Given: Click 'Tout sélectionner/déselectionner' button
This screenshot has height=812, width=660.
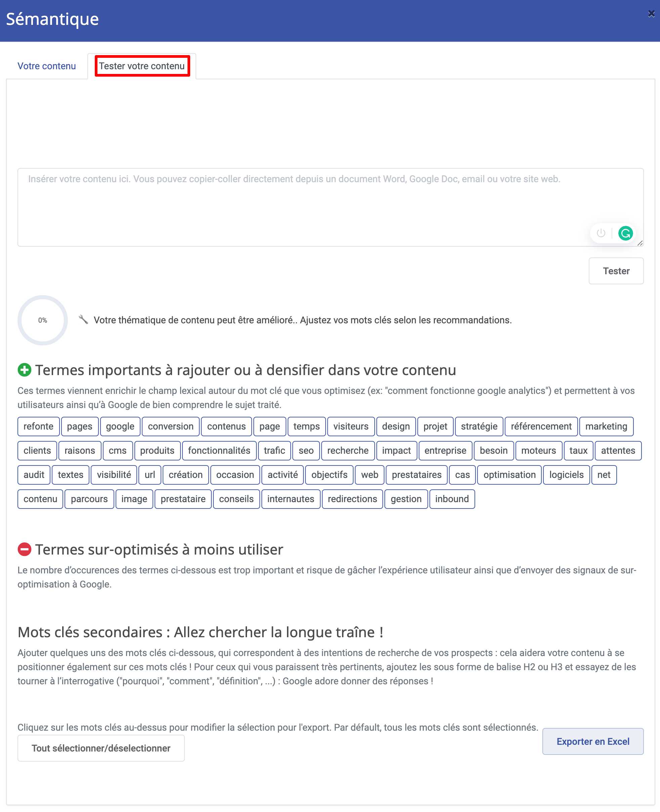Looking at the screenshot, I should 101,748.
